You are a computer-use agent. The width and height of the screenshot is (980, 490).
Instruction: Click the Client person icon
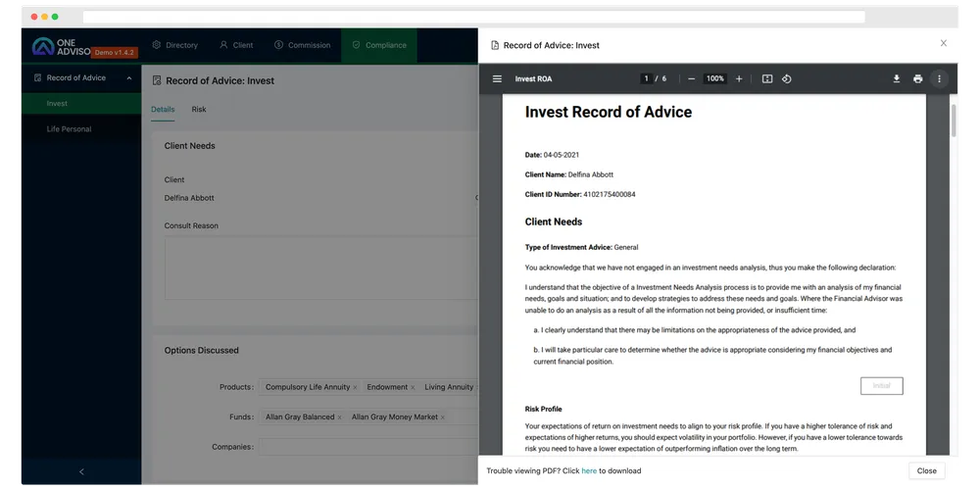[x=223, y=45]
